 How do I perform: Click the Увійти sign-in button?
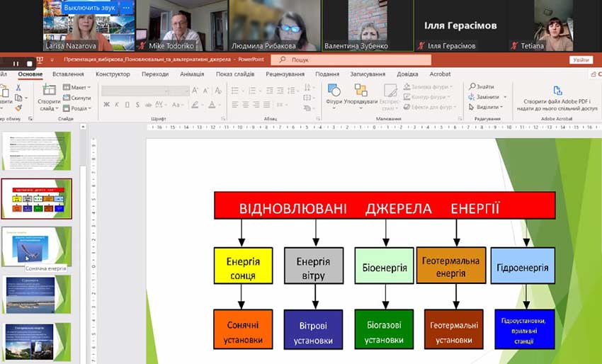(581, 60)
